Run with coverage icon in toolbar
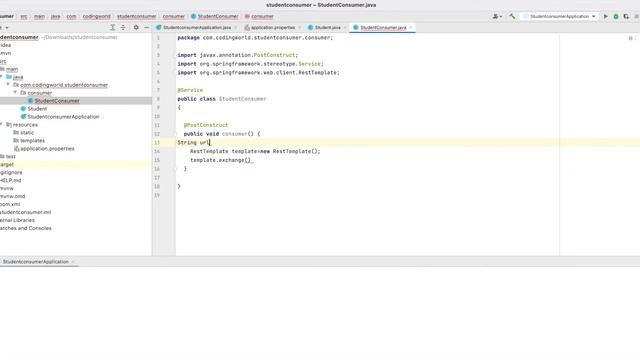Screen dimensions: 640x360 (626, 16)
